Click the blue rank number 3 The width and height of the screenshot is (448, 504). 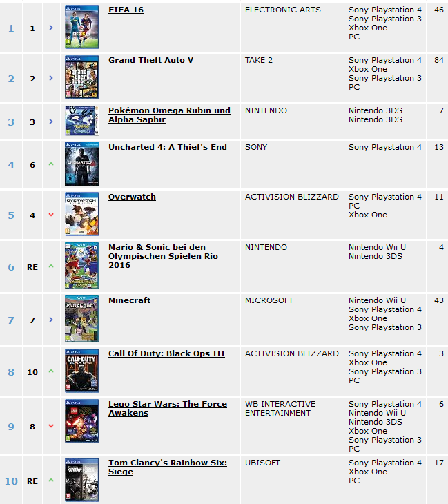[x=11, y=122]
